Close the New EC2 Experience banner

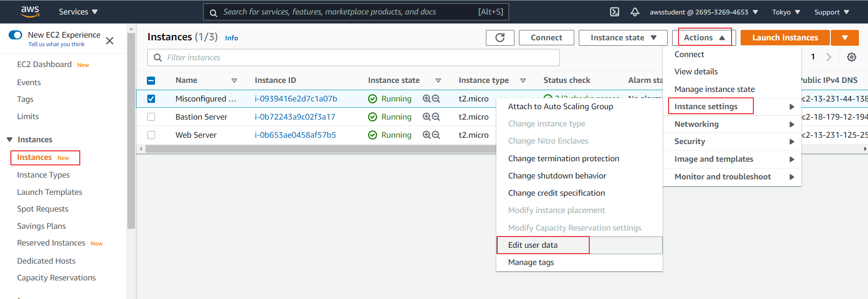110,41
